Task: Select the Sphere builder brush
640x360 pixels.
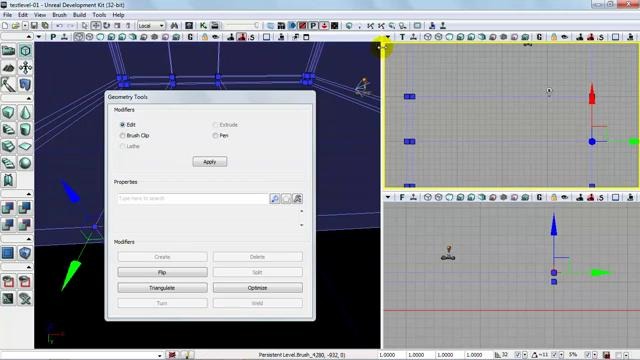Action: pyautogui.click(x=25, y=163)
